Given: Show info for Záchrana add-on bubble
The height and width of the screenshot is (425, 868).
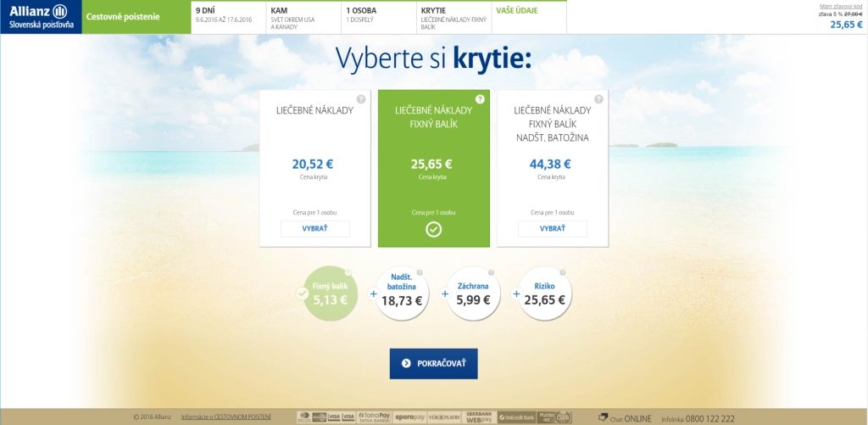Looking at the screenshot, I should [492, 273].
